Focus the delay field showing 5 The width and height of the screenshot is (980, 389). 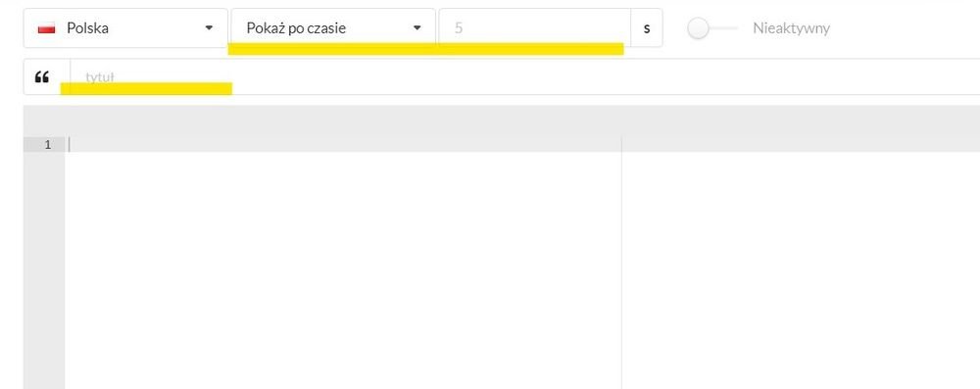[x=534, y=28]
